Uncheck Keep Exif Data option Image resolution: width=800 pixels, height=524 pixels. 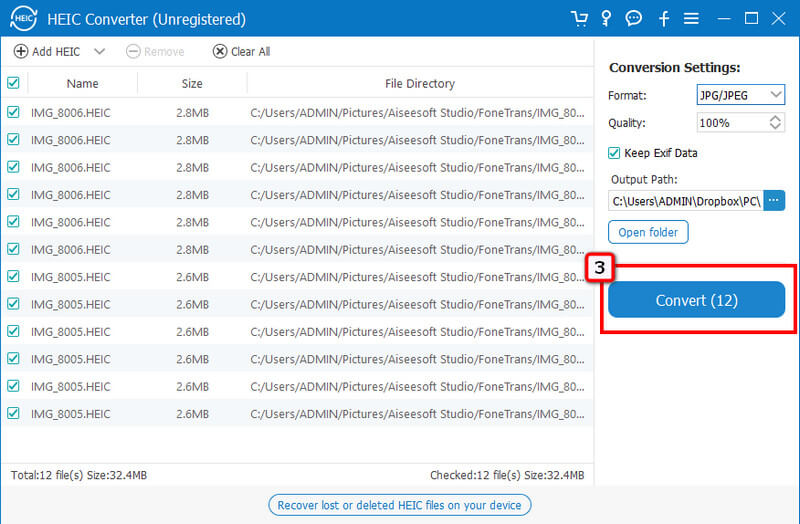pos(615,153)
